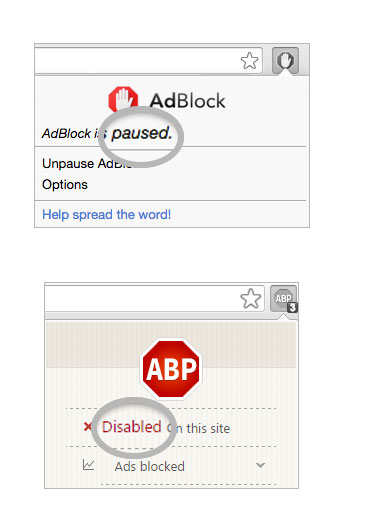Choose Unpause AdBlock from the popup menu
Screen dimensions: 368x516
pos(87,163)
